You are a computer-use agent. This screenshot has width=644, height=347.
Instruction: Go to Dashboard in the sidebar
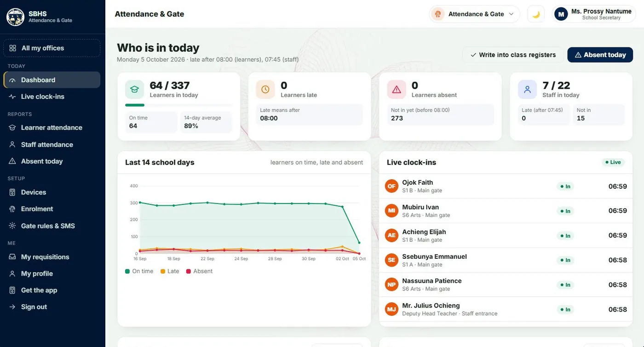(52, 80)
